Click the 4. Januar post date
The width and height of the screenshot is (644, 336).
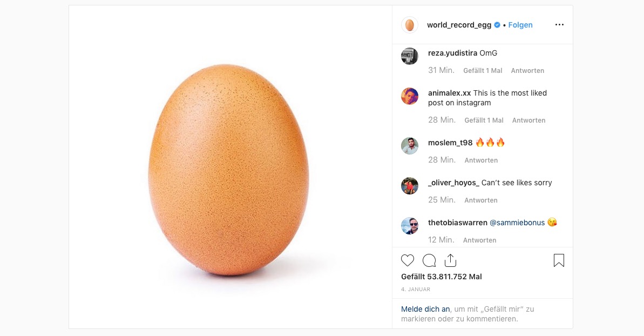pyautogui.click(x=416, y=290)
